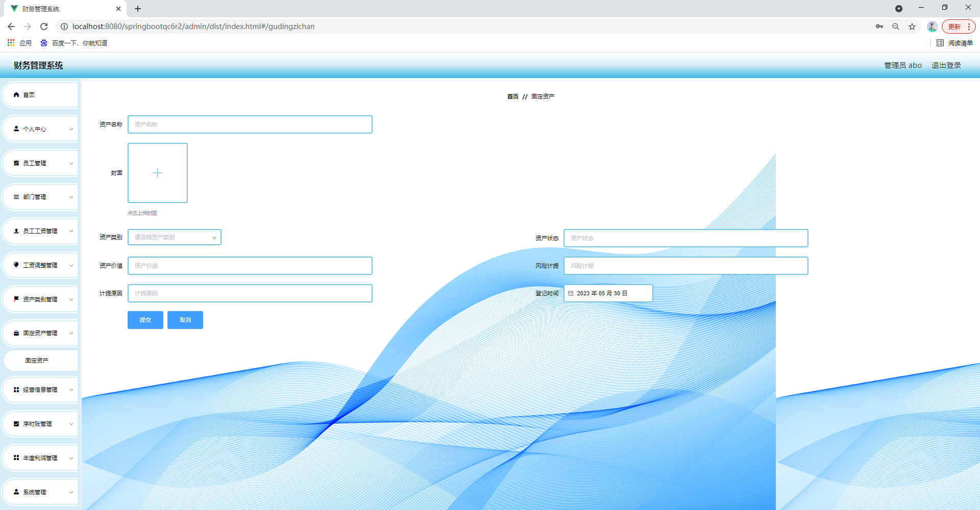Image resolution: width=980 pixels, height=510 pixels.
Task: Click the 退出登录 logout link
Action: [946, 65]
